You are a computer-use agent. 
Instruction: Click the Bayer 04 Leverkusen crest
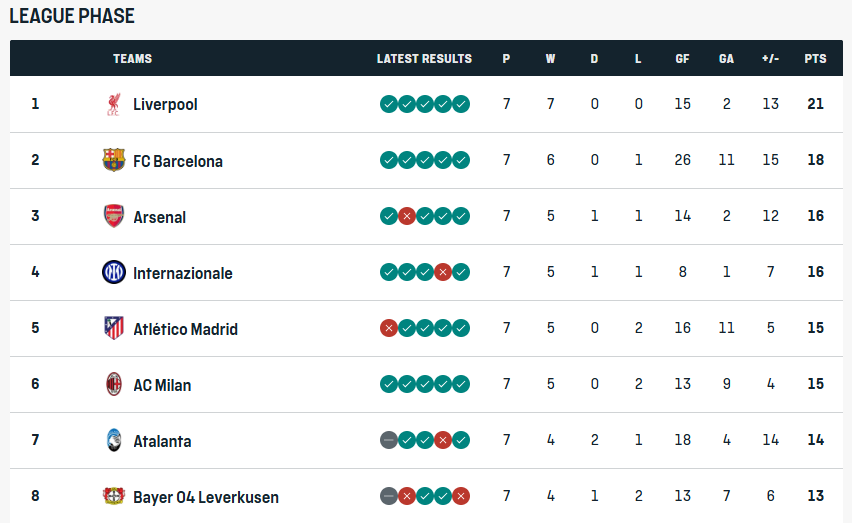114,496
